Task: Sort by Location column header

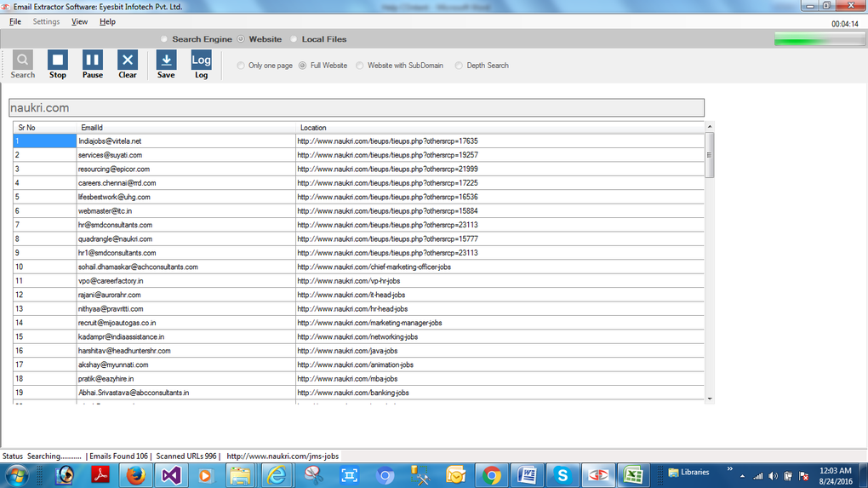Action: (x=500, y=128)
